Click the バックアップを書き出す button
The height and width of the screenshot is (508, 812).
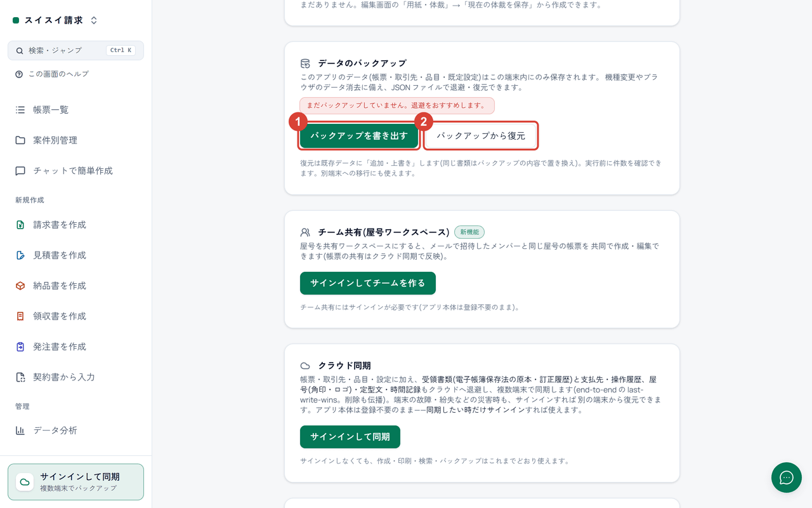pyautogui.click(x=359, y=136)
